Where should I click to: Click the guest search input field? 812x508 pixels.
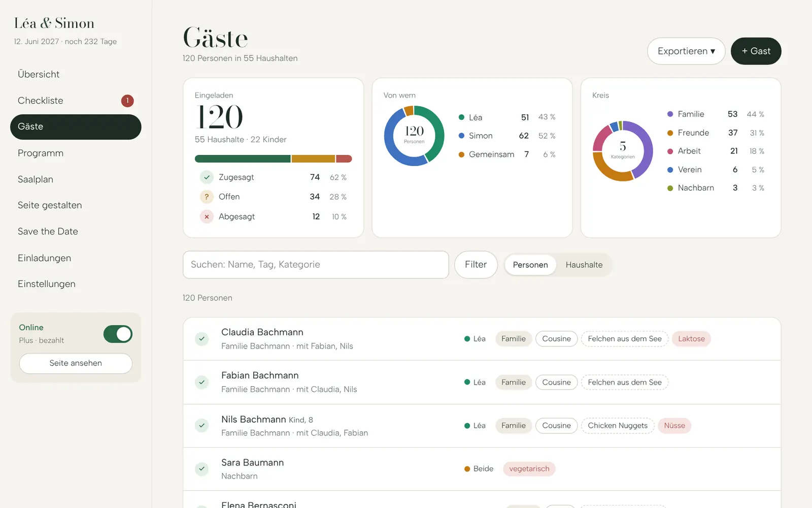pos(316,265)
